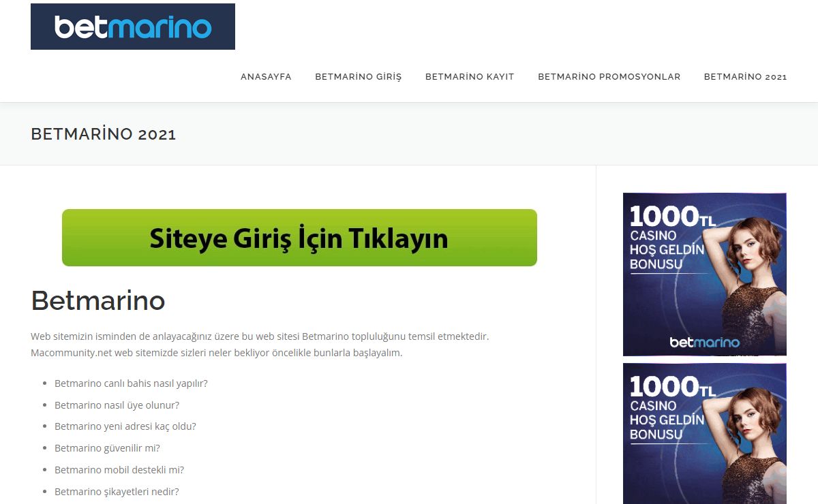Open BETMARİNO 2021 navigation item
The height and width of the screenshot is (504, 818).
point(746,77)
